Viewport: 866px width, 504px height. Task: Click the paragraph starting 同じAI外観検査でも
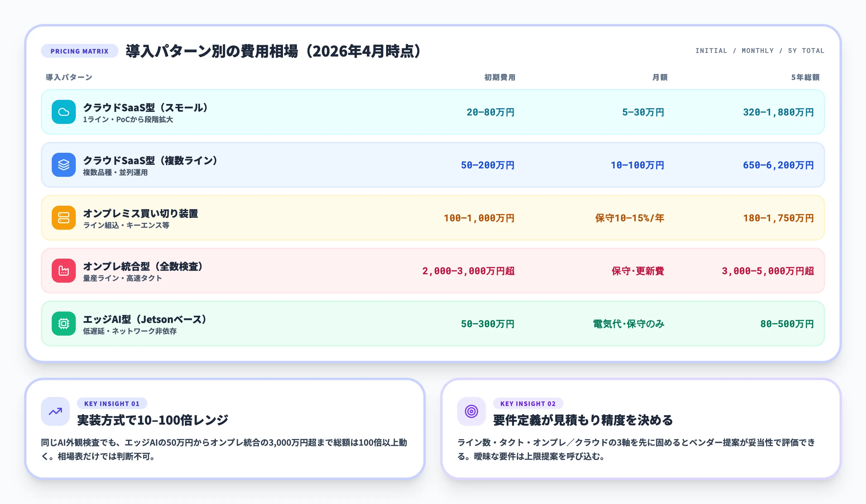coord(224,449)
